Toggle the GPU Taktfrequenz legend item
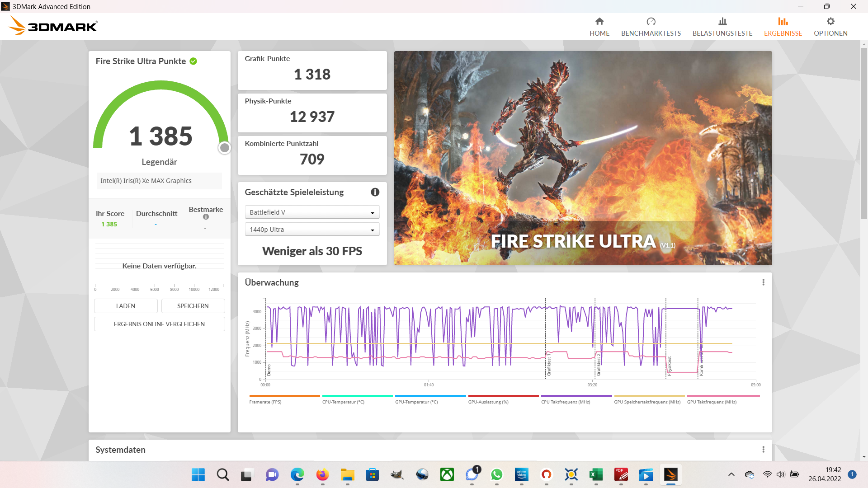Screen dimensions: 868x488 click(723, 399)
